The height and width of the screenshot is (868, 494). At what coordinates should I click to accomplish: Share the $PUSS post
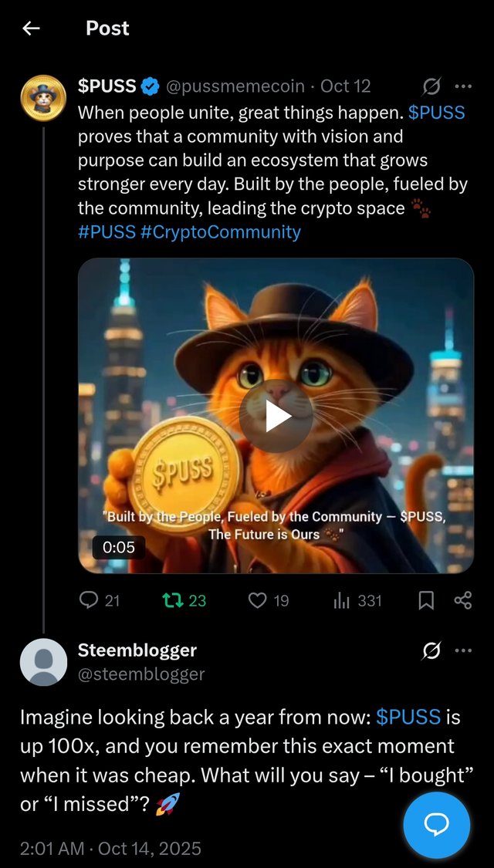click(x=463, y=600)
